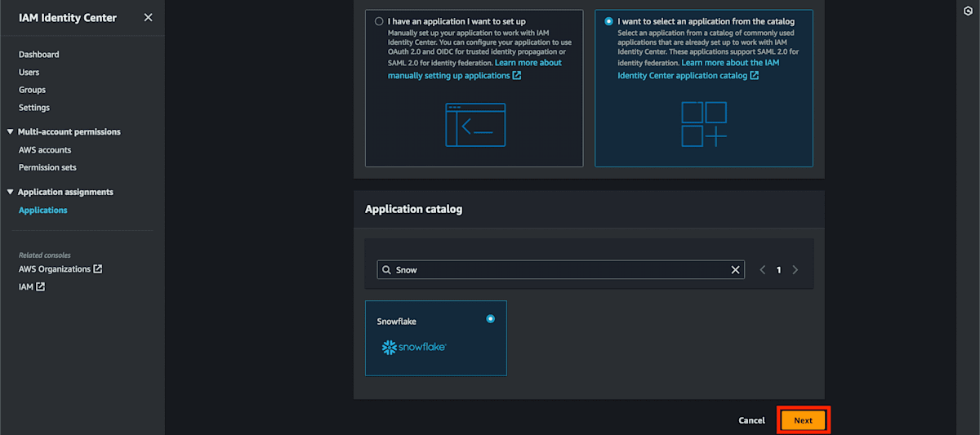Viewport: 980px width, 435px height.
Task: Collapse Application assignments section
Action: (11, 192)
